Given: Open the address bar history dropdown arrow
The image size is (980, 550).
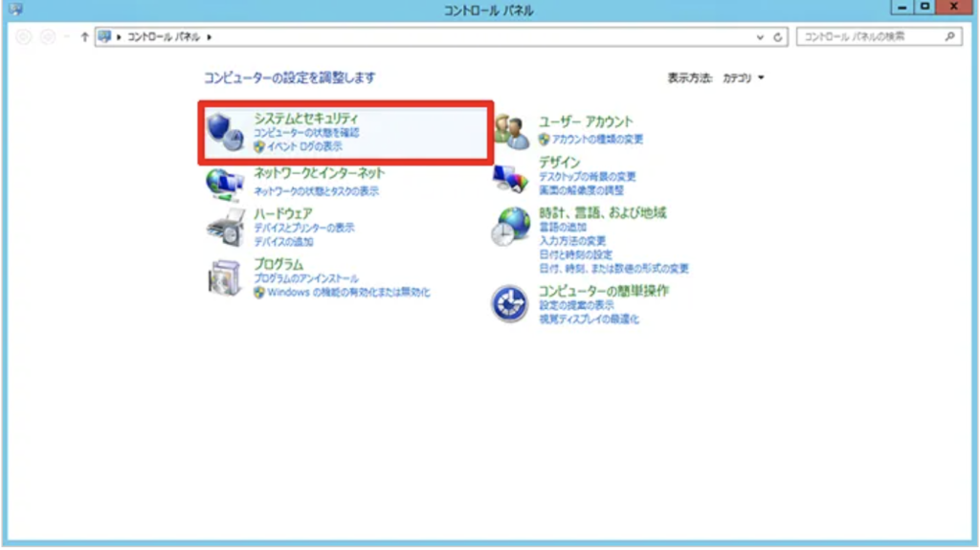Looking at the screenshot, I should 761,37.
